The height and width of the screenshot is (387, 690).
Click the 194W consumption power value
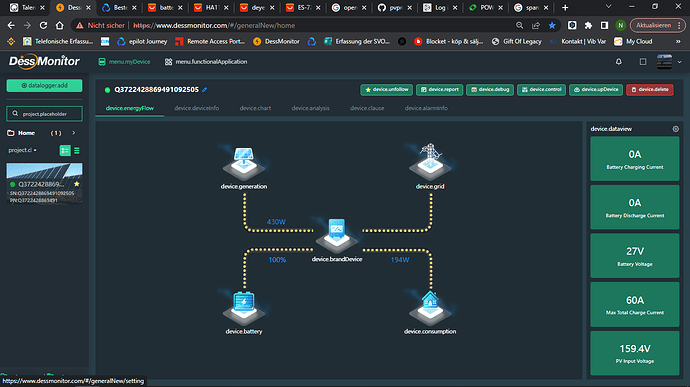pyautogui.click(x=400, y=260)
